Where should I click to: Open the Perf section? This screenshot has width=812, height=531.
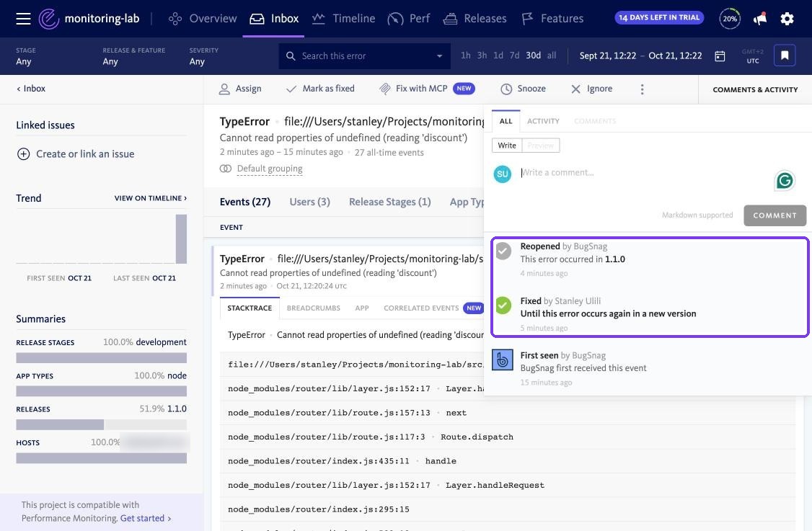point(409,19)
